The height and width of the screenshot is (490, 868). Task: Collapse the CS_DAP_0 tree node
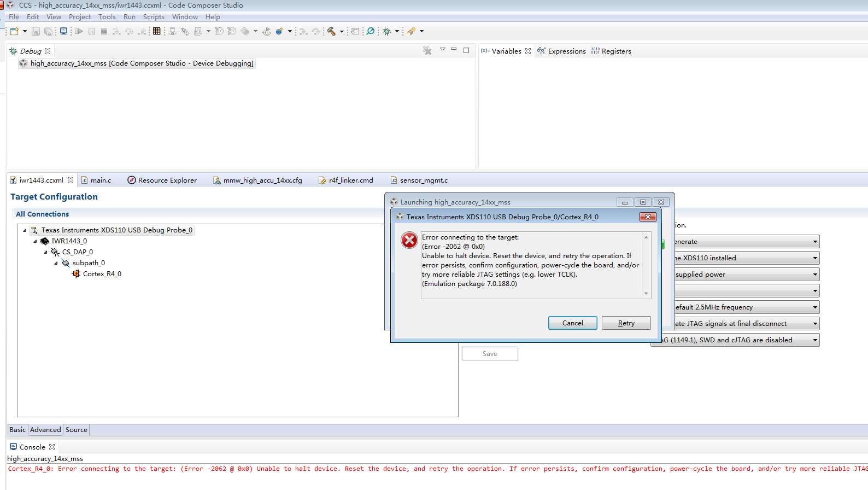[45, 252]
